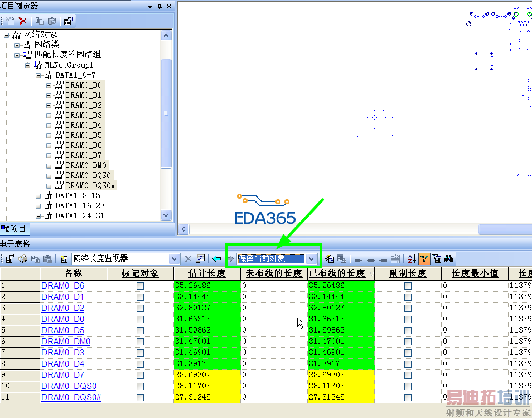
Task: Click design view horizontal scroll left arrow
Action: tap(183, 229)
